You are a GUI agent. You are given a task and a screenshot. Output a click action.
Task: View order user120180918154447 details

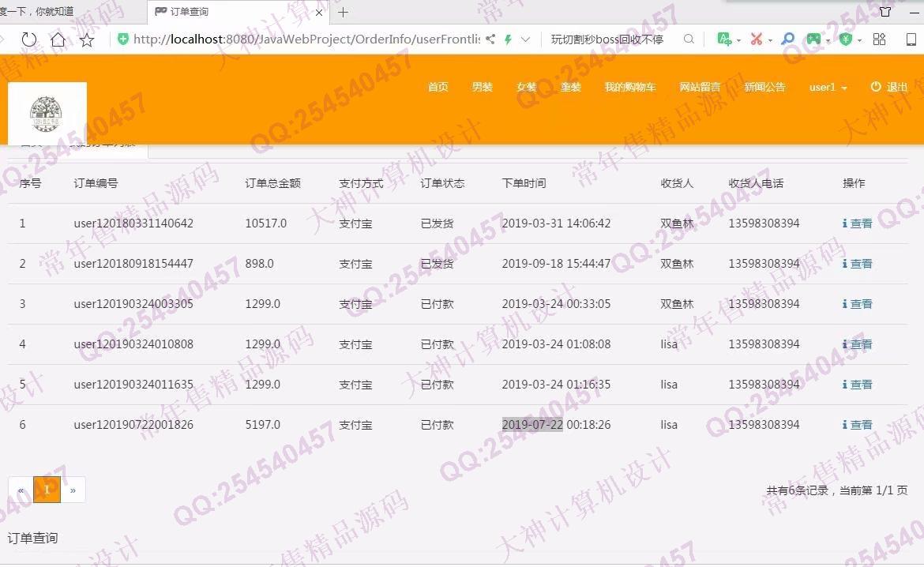[858, 264]
